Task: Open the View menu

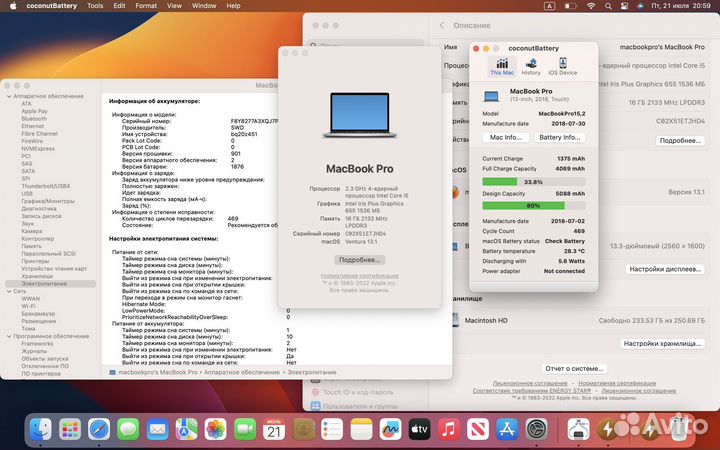Action: point(174,6)
